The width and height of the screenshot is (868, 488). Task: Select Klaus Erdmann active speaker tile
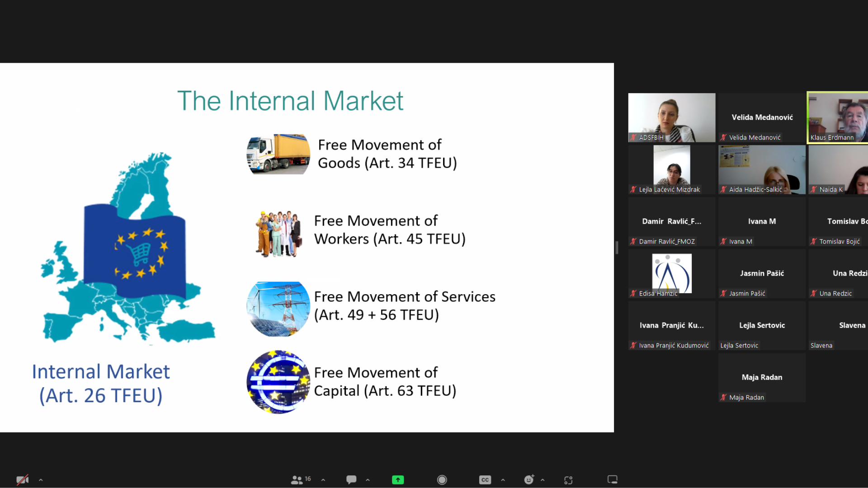[x=838, y=117]
